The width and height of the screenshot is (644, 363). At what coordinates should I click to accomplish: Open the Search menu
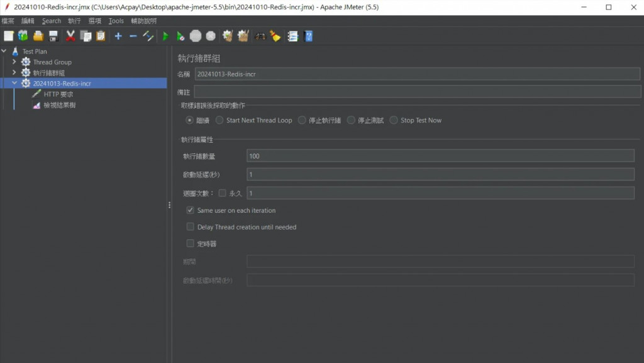[x=52, y=21]
